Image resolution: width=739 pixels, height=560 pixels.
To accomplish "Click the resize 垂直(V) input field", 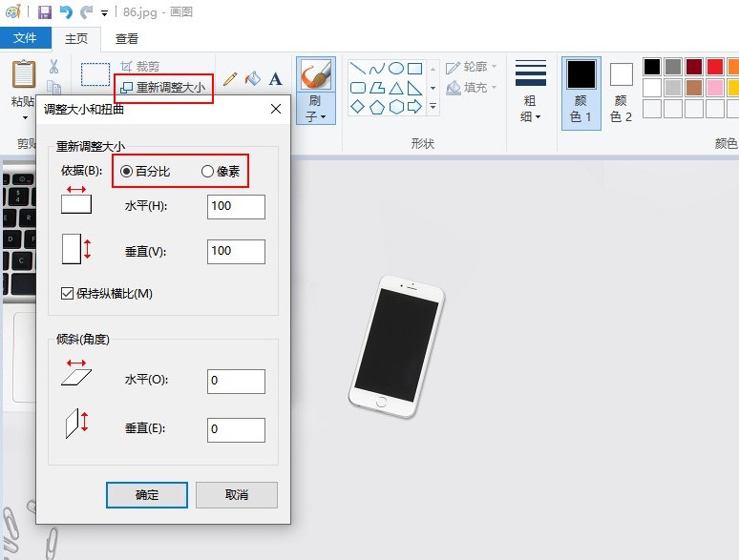I will (236, 252).
